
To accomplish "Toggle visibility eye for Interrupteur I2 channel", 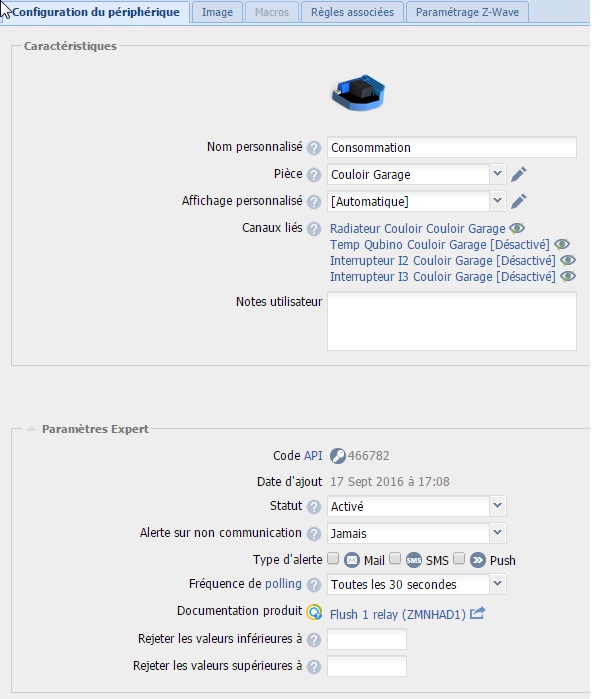I will click(x=568, y=260).
